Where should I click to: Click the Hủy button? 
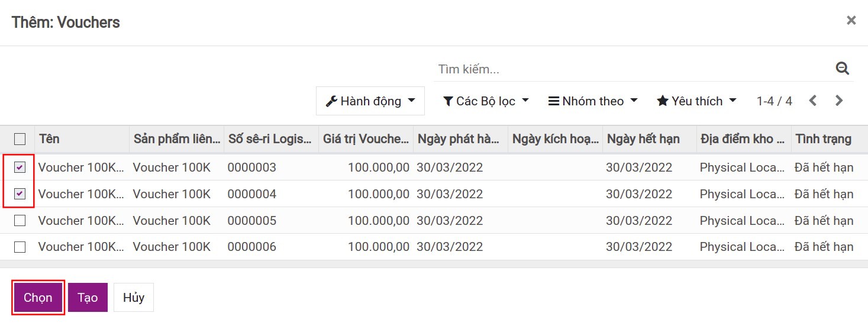(x=134, y=297)
